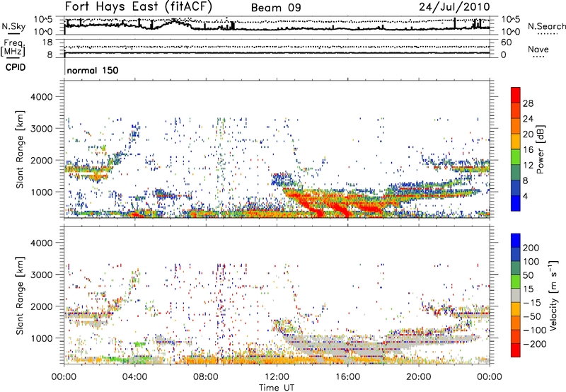Image resolution: width=566 pixels, height=392 pixels.
Task: Select the 'Power [dB]' colorbar title
Action: 541,149
